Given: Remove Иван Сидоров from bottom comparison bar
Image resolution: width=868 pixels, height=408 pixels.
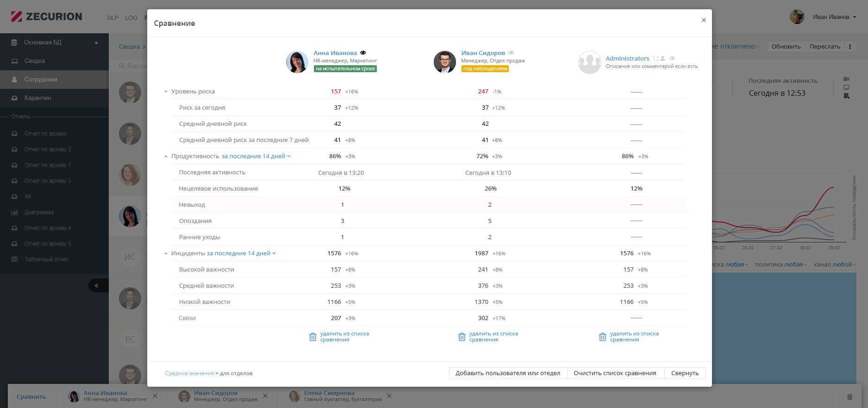Looking at the screenshot, I should point(265,396).
